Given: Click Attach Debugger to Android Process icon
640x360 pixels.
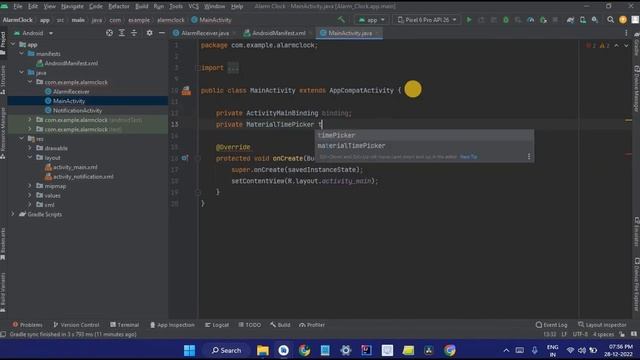Looking at the screenshot, I should (543, 20).
